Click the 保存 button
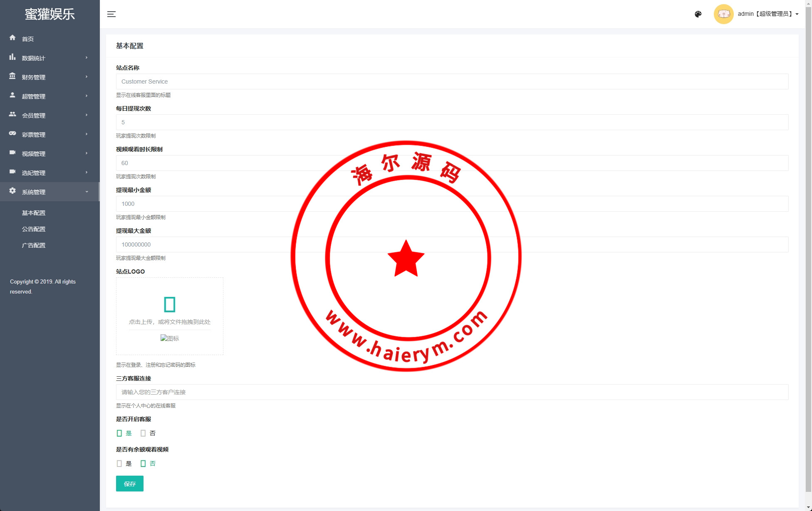Screen dimensions: 812x511 click(129, 484)
